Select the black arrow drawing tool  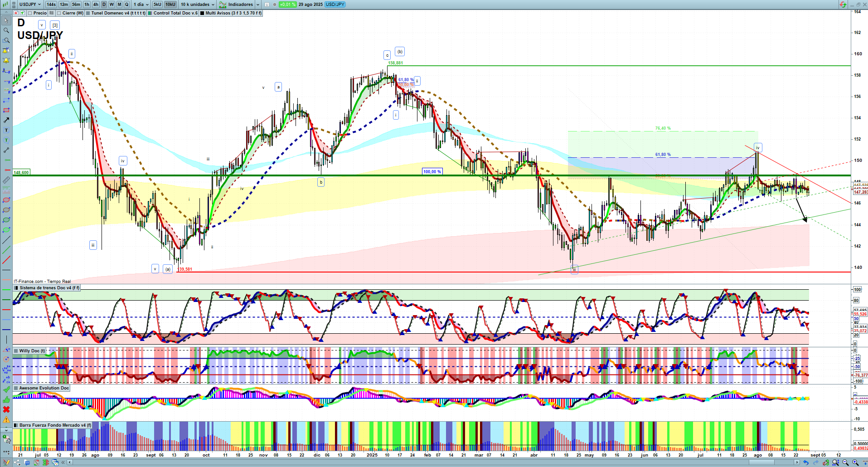(x=6, y=120)
